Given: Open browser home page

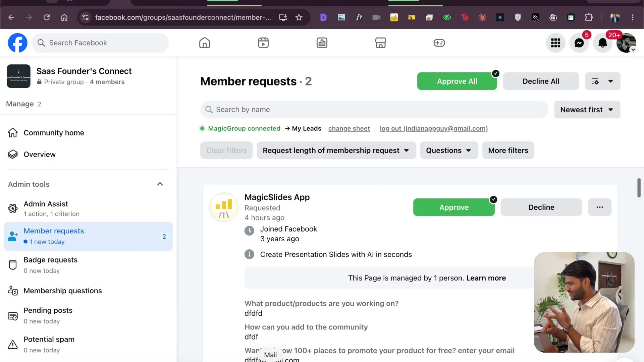Looking at the screenshot, I should (x=64, y=17).
